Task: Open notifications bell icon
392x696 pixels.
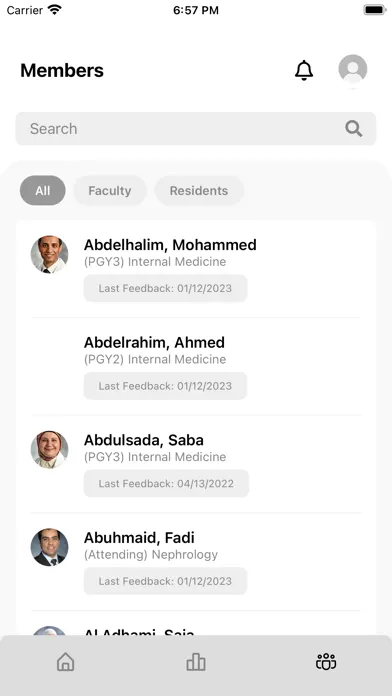Action: [x=304, y=70]
